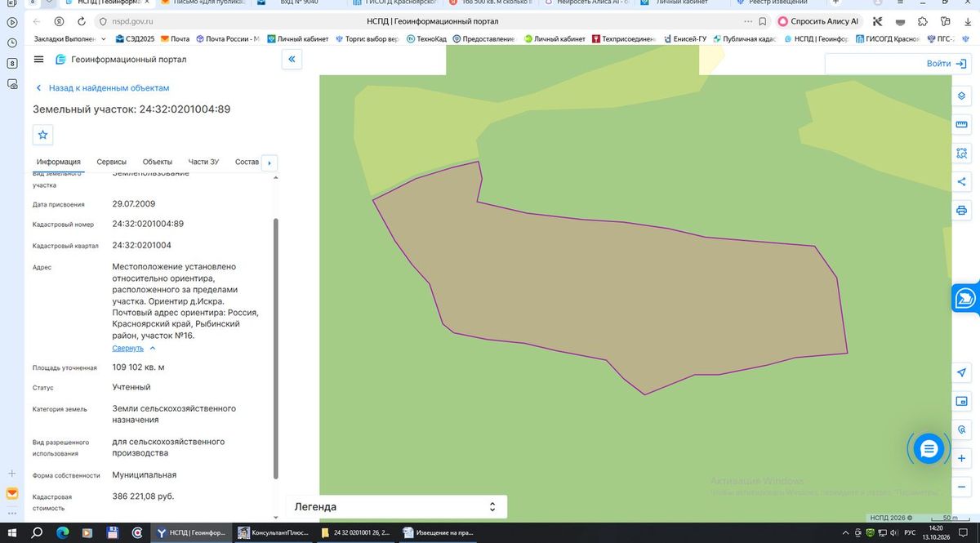Expand the Легенда panel
The image size is (980, 543).
coord(397,506)
